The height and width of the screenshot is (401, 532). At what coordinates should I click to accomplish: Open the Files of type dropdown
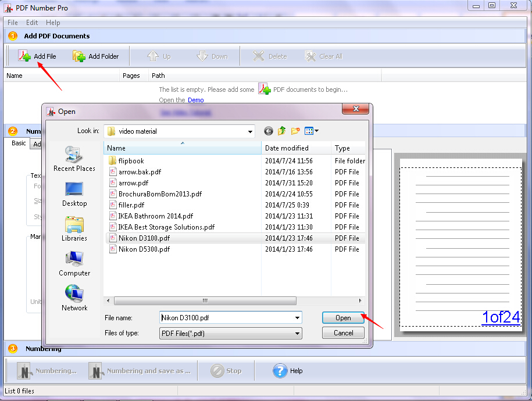point(298,332)
